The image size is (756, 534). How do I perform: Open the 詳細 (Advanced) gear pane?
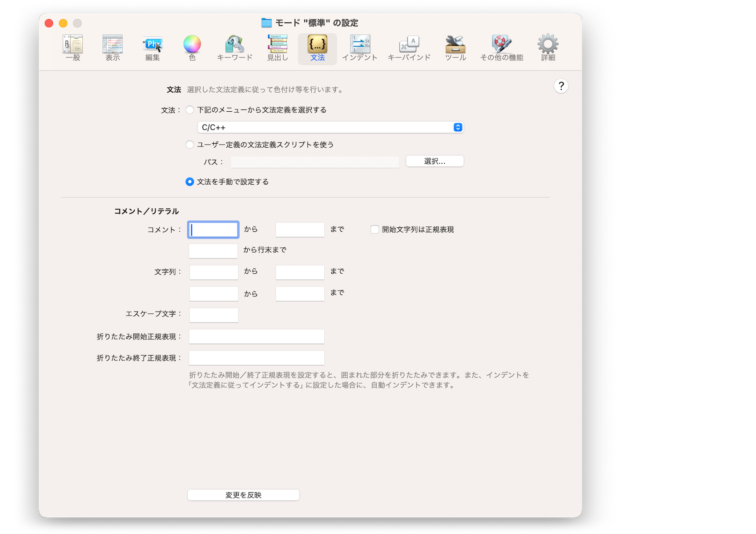click(x=548, y=48)
